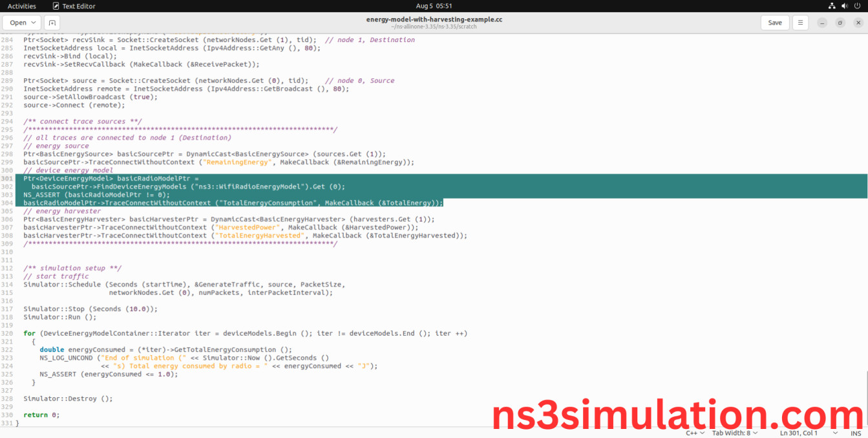Click Ln 301, Col 1 to jump to a line
Screen dimensions: 868x438
[798, 433]
